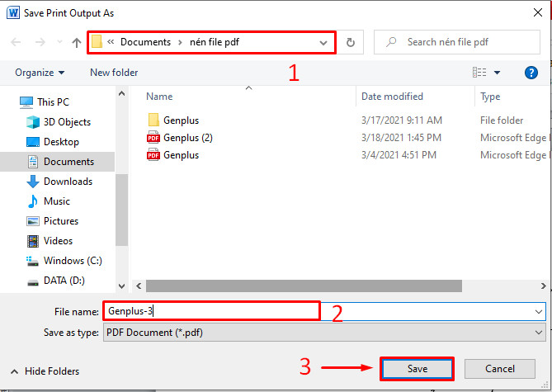
Task: Click the Back navigation arrow
Action: pos(17,42)
